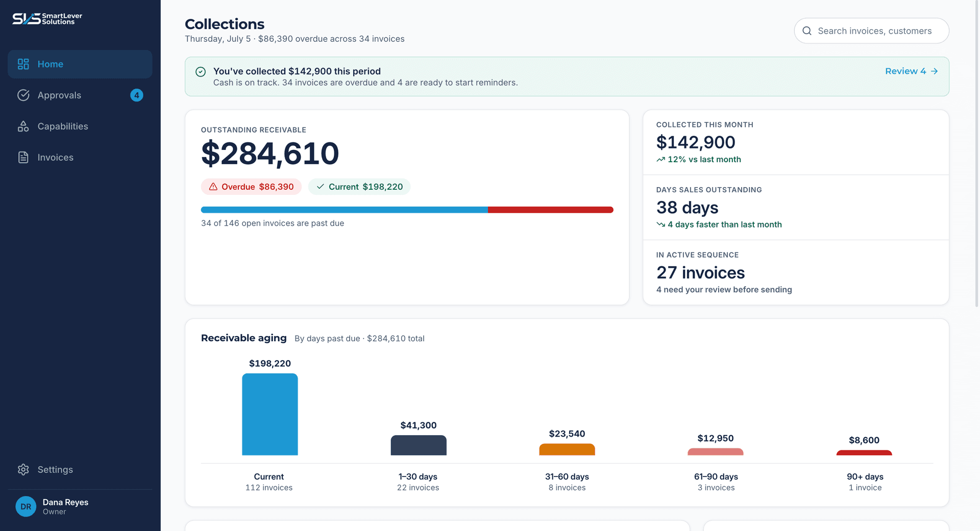Click the green check circle in banner
The height and width of the screenshot is (531, 980).
pos(201,72)
